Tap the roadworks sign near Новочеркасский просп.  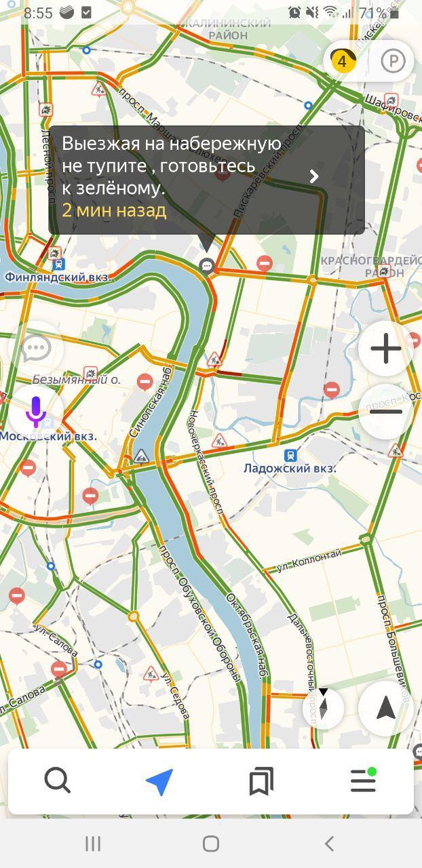click(218, 441)
